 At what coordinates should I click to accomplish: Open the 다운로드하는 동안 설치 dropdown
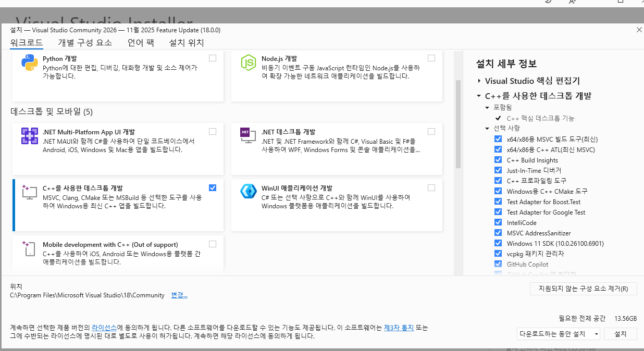tap(559, 333)
